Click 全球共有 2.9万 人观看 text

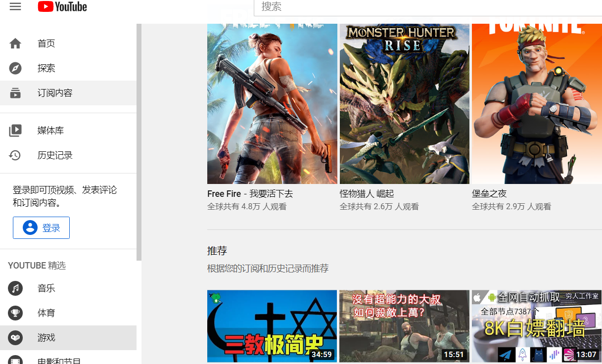coord(511,207)
